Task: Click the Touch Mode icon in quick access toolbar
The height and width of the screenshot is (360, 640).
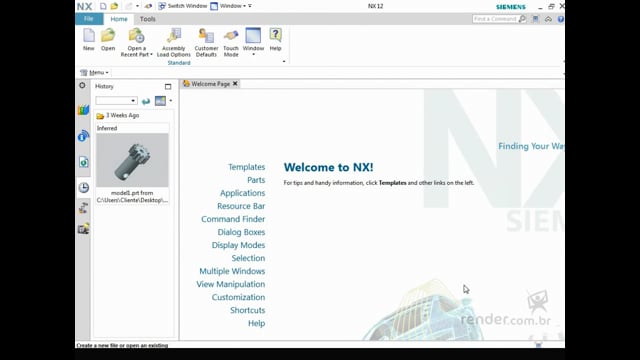Action: (x=149, y=6)
